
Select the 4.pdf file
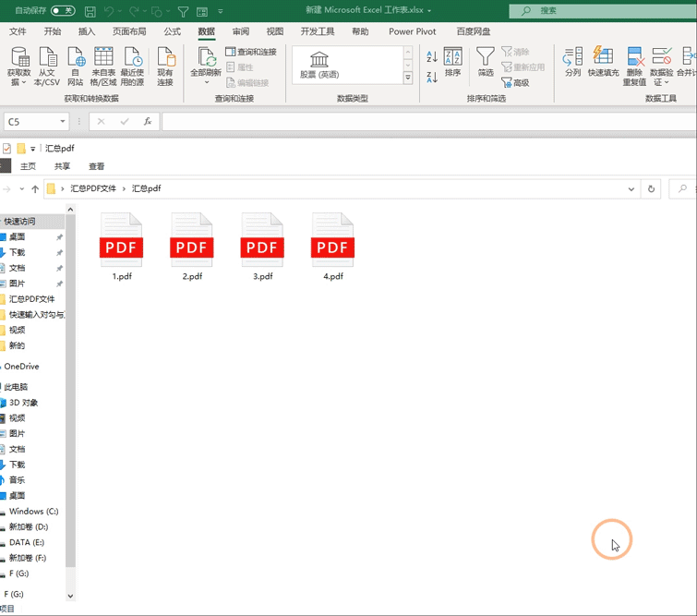click(333, 247)
